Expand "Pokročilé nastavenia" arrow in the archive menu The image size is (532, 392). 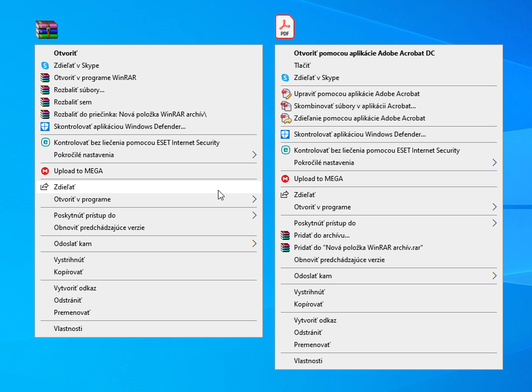coord(254,155)
